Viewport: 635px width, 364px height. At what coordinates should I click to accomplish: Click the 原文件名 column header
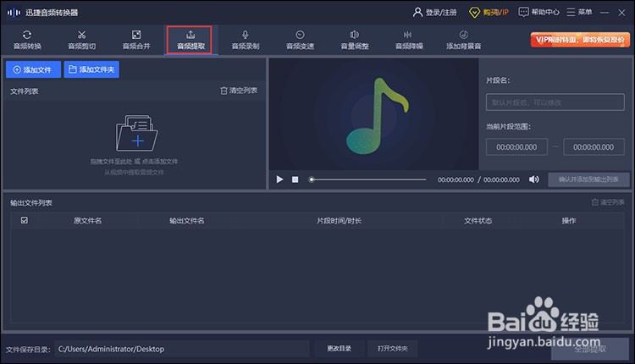87,221
